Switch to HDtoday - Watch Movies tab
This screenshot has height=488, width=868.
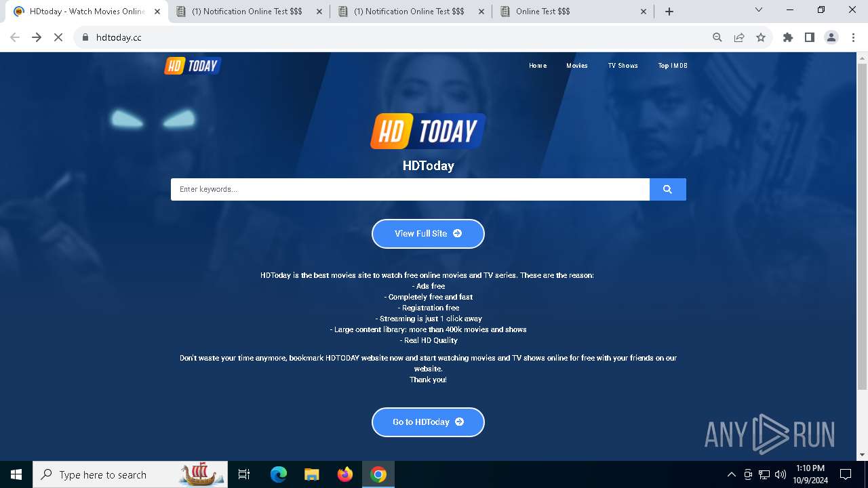pyautogui.click(x=87, y=12)
